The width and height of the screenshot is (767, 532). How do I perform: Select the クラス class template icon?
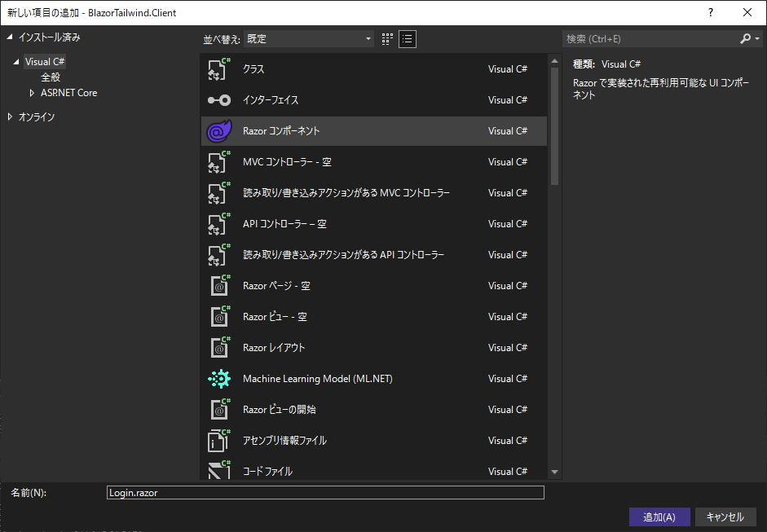pyautogui.click(x=218, y=69)
